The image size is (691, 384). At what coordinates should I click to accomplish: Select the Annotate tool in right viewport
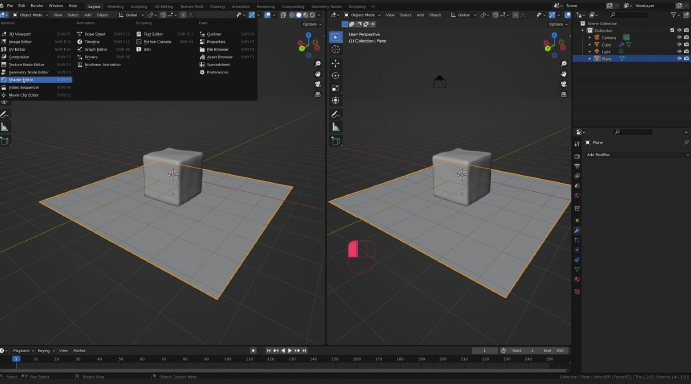point(335,115)
